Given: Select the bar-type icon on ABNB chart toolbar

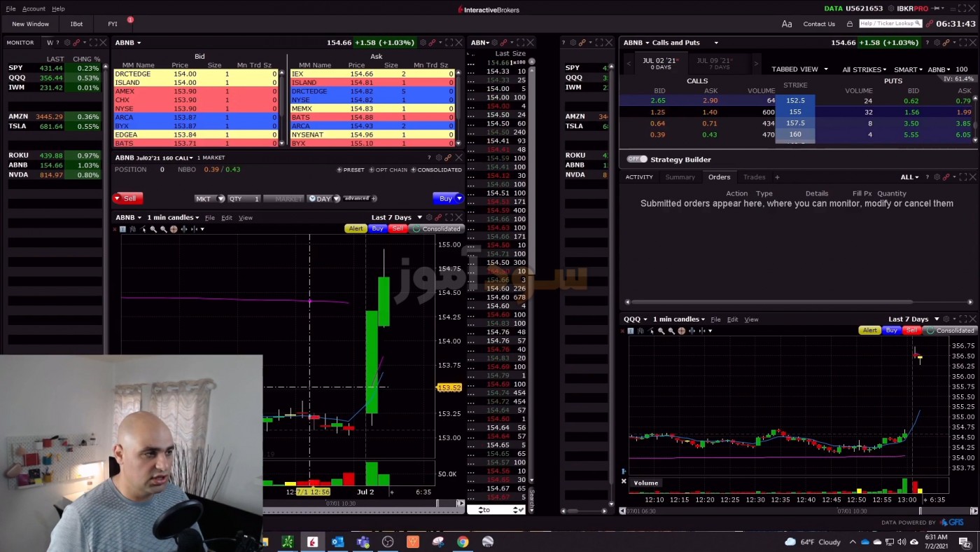Looking at the screenshot, I should click(x=133, y=229).
